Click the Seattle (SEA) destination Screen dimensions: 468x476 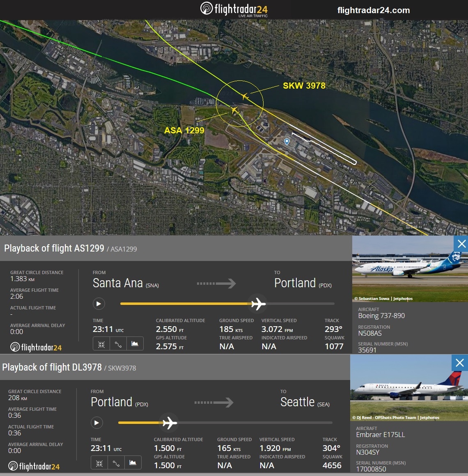(305, 402)
